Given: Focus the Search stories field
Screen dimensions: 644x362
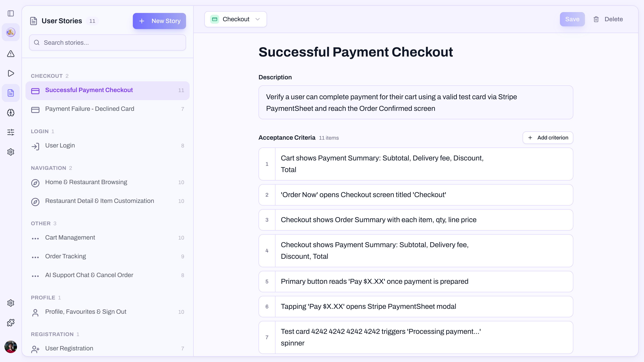Looking at the screenshot, I should pos(108,42).
